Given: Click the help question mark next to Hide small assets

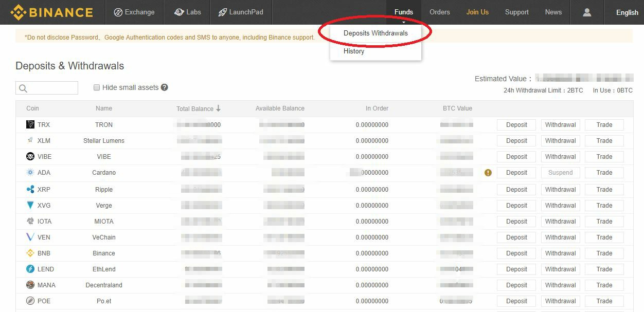Looking at the screenshot, I should [x=165, y=87].
